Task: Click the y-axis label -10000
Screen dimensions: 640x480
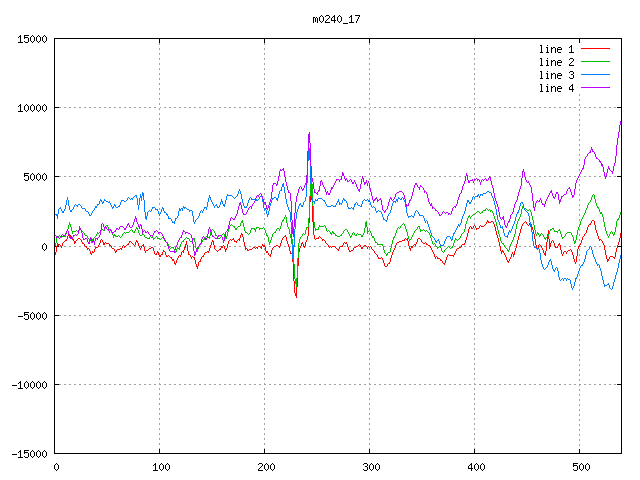Action: tap(29, 385)
